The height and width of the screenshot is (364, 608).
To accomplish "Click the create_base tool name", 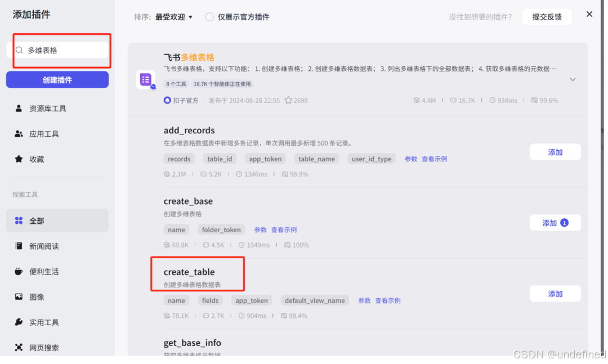I will pyautogui.click(x=188, y=201).
